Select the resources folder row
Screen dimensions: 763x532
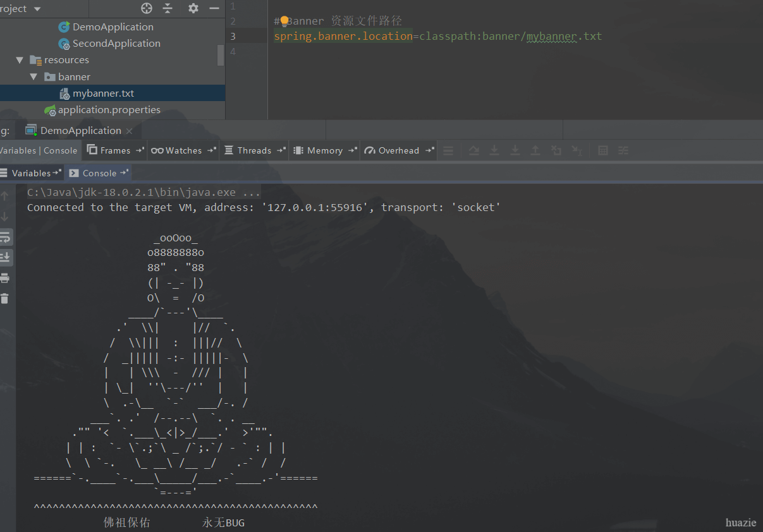point(113,60)
